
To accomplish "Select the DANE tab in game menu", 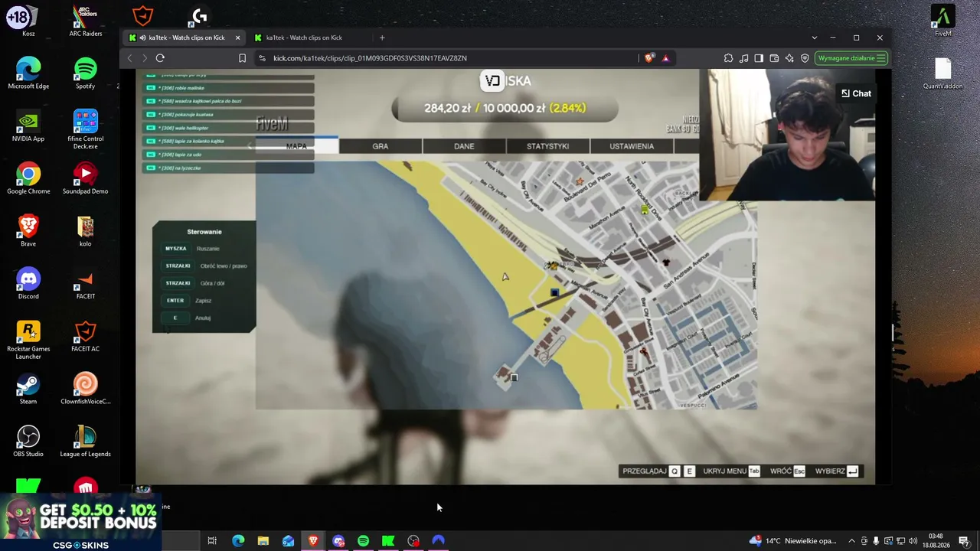I will point(464,146).
